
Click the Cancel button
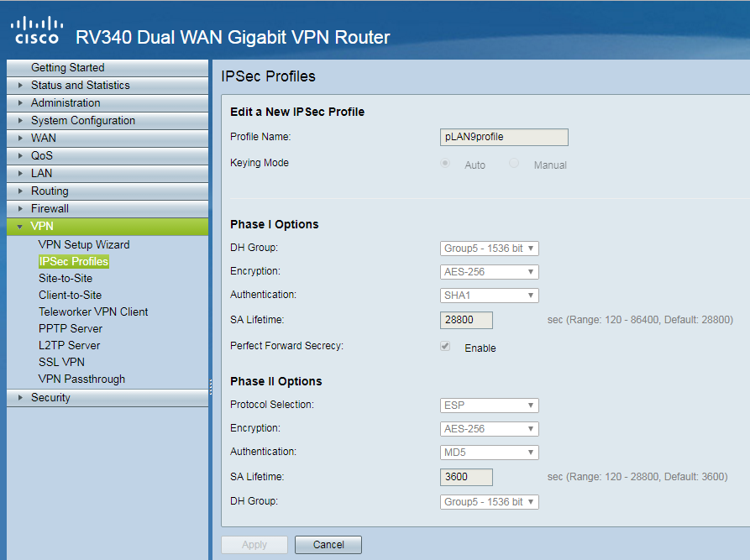328,544
